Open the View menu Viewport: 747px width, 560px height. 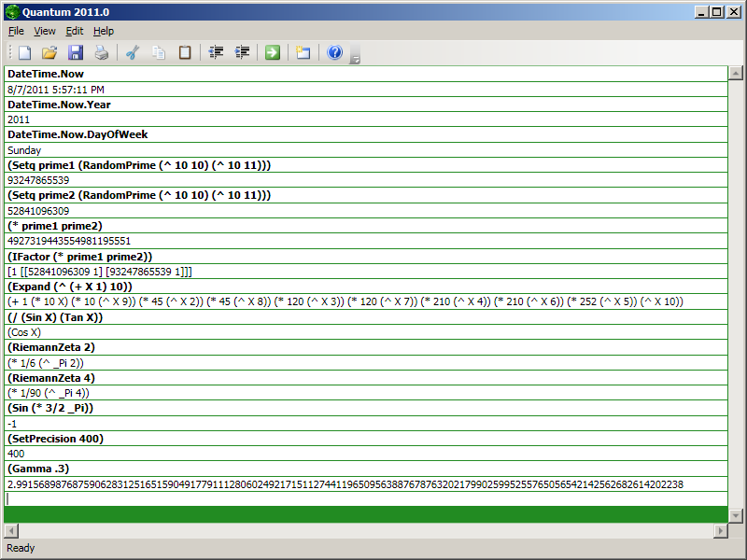(45, 31)
